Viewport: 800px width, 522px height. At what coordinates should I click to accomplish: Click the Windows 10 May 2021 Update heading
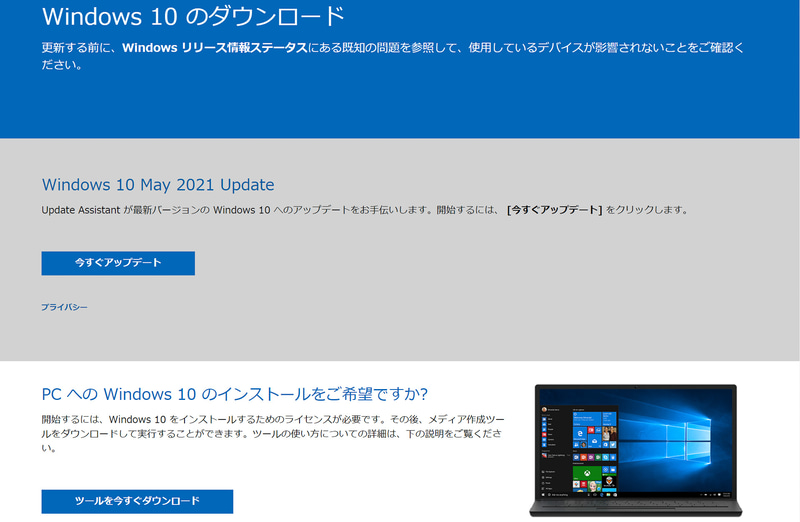pyautogui.click(x=158, y=184)
